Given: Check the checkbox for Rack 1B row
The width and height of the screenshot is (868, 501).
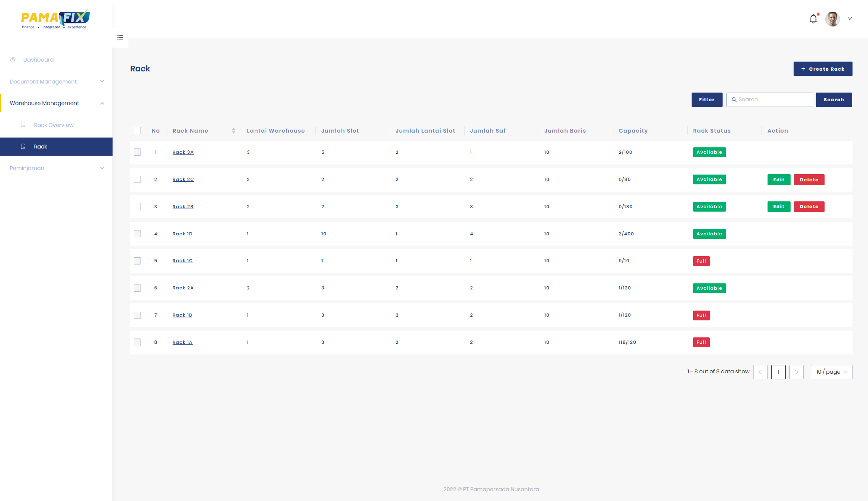Looking at the screenshot, I should pos(137,315).
